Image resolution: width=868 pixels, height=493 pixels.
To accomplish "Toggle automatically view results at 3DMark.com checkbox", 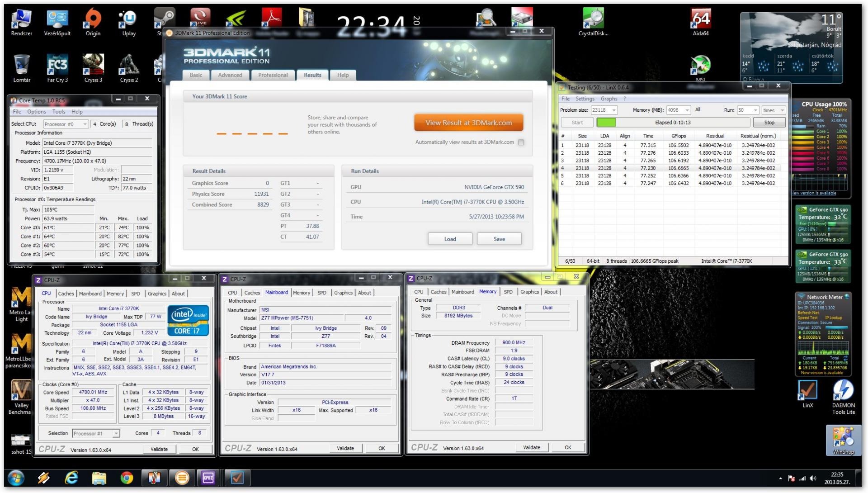I will 521,142.
